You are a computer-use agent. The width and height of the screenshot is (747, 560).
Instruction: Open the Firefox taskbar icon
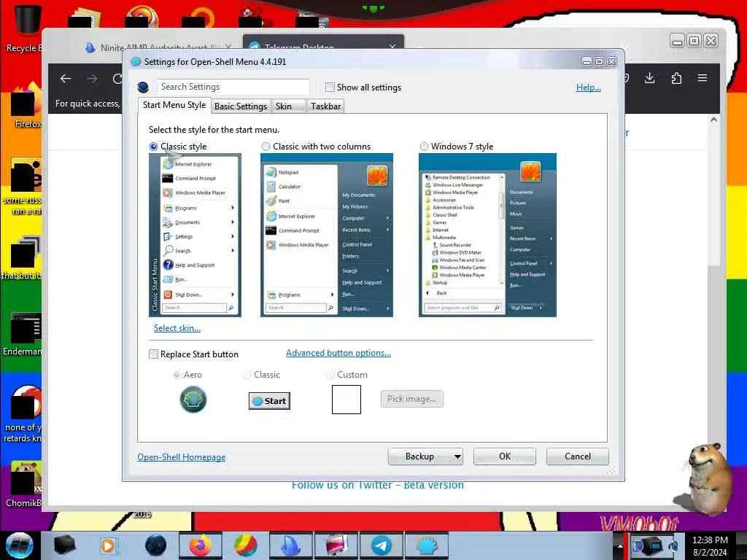coord(201,545)
